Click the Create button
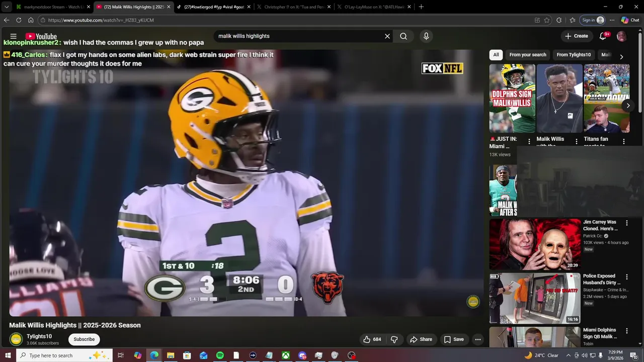This screenshot has height=362, width=644. point(577,36)
